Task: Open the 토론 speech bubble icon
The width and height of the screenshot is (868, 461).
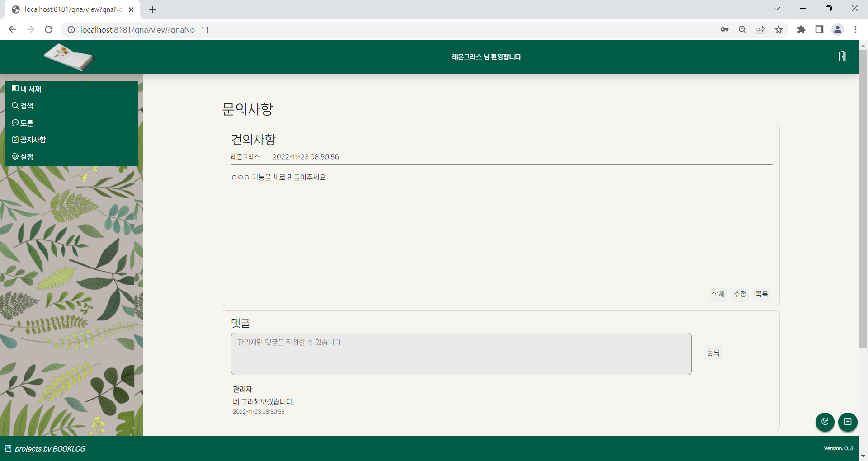Action: tap(15, 122)
